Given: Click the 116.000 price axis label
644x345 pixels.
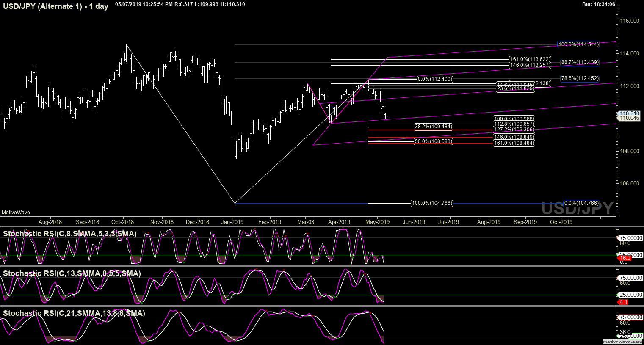Looking at the screenshot, I should point(629,21).
